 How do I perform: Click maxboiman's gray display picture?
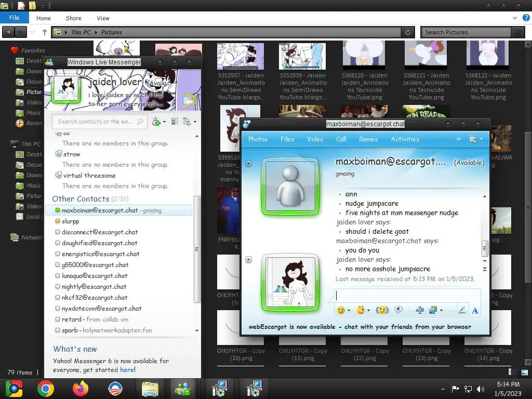[x=290, y=185]
